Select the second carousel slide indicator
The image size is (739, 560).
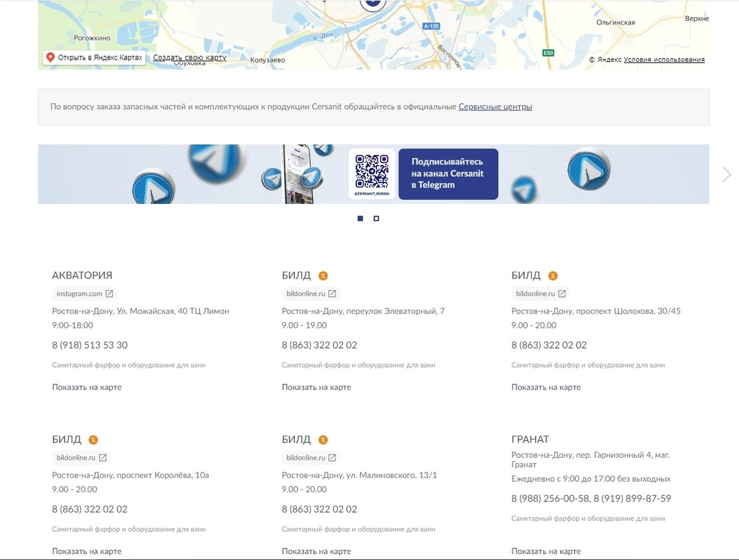tap(376, 219)
